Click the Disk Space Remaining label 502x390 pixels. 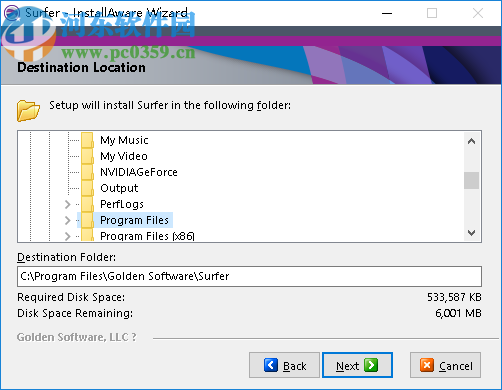point(75,313)
